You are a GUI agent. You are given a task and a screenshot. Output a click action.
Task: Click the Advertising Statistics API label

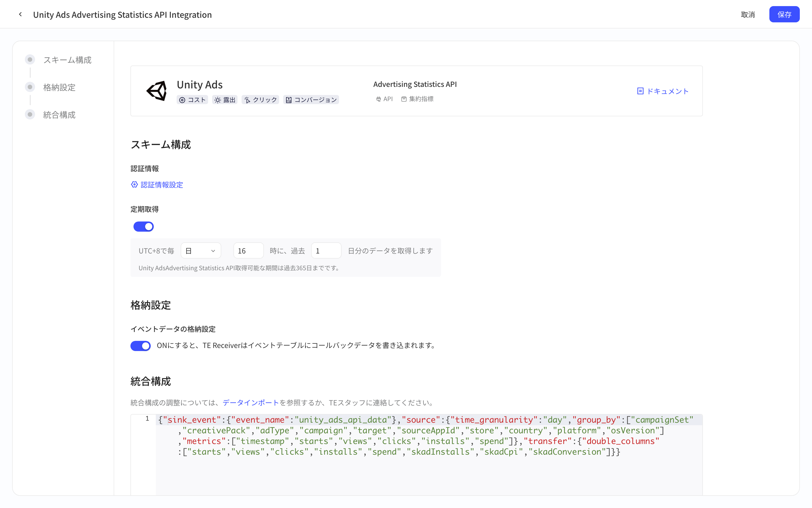tap(415, 84)
